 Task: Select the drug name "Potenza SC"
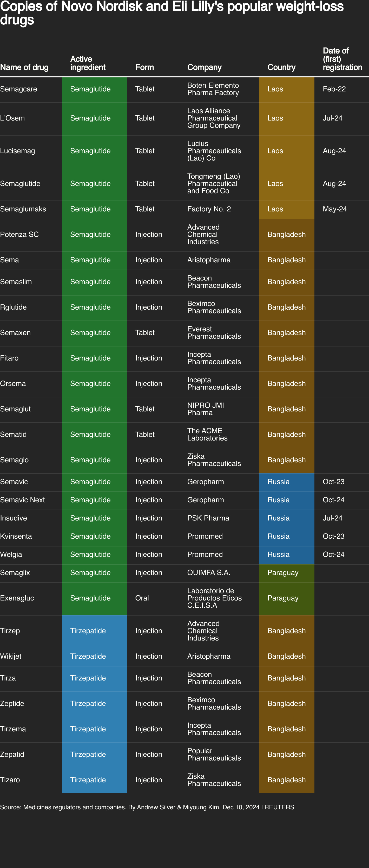point(19,235)
